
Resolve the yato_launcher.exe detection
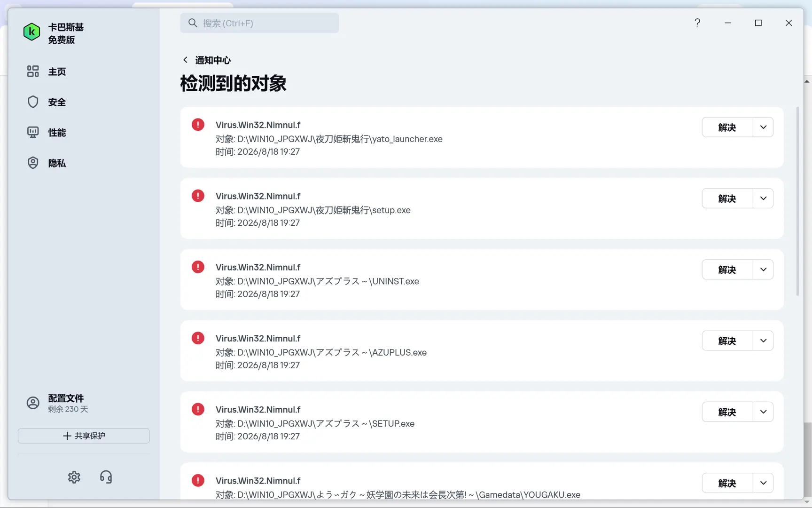pos(727,127)
